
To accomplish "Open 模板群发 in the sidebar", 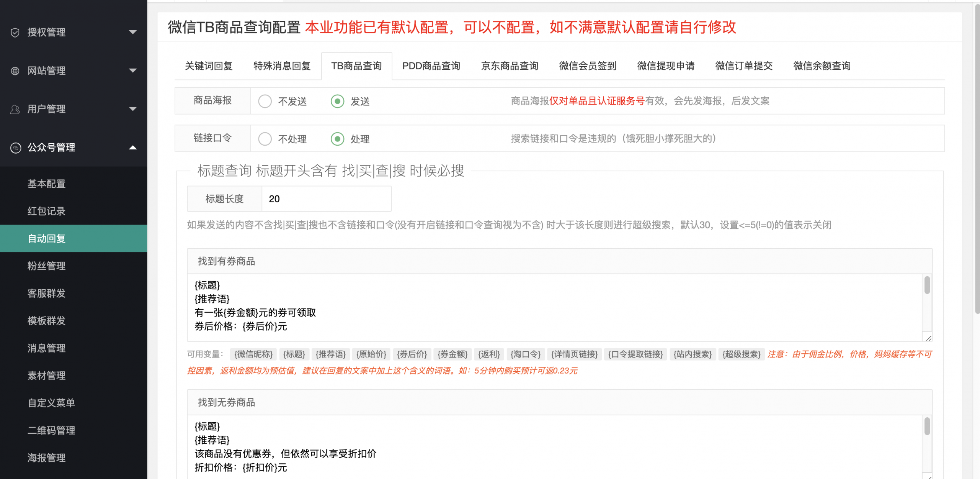I will (x=73, y=321).
